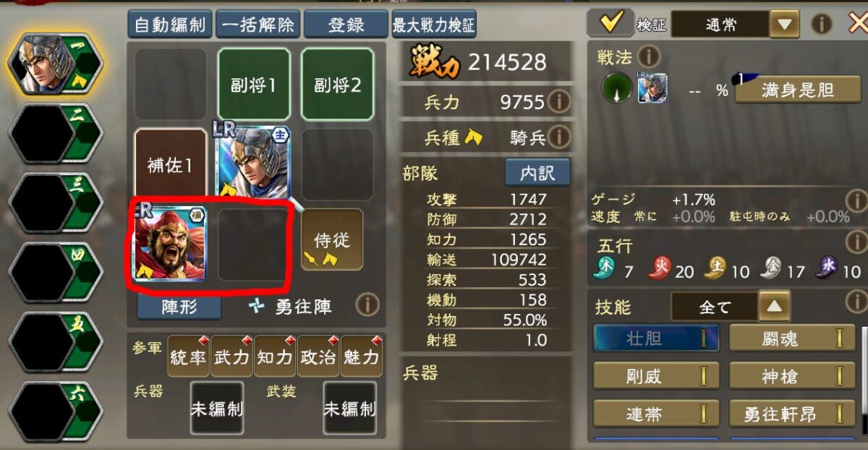Toggle the 魅力 advisor attribute
This screenshot has height=450, width=868.
(x=362, y=357)
